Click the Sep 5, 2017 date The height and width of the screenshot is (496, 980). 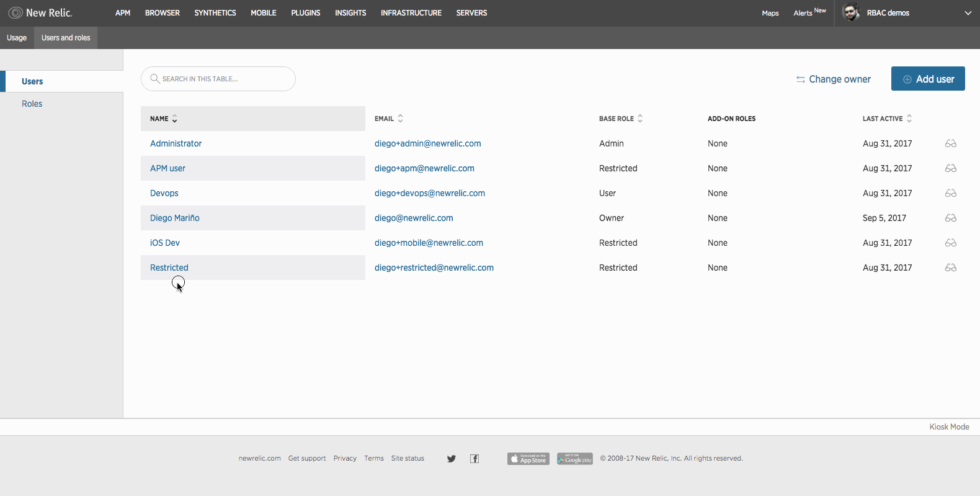pyautogui.click(x=884, y=218)
